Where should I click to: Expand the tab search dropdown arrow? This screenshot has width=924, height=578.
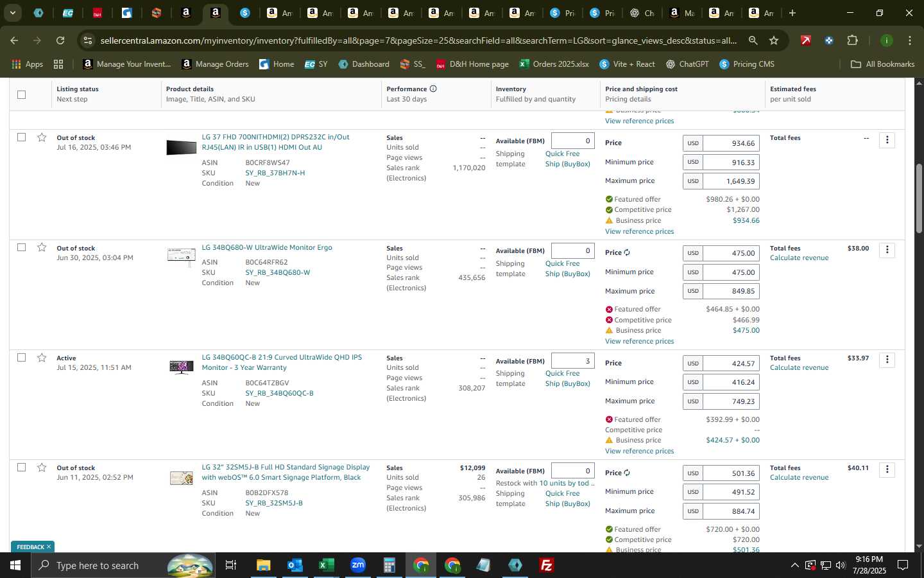pyautogui.click(x=12, y=13)
